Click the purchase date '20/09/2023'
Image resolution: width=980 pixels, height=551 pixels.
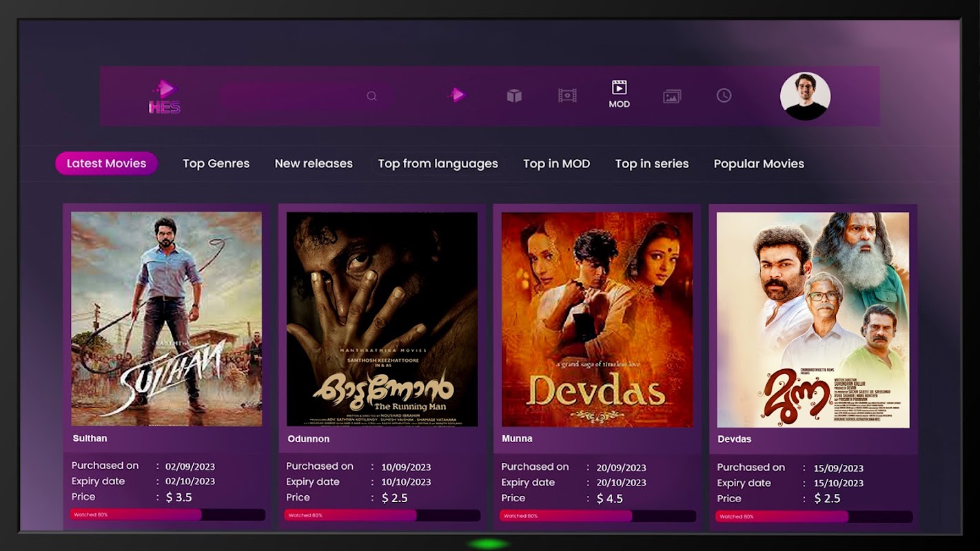[621, 468]
